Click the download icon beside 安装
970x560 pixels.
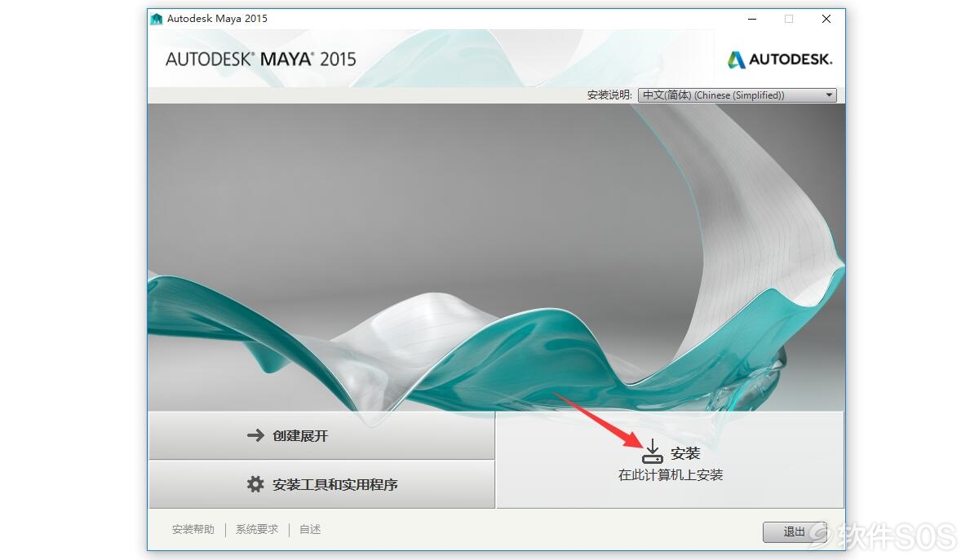tap(652, 452)
